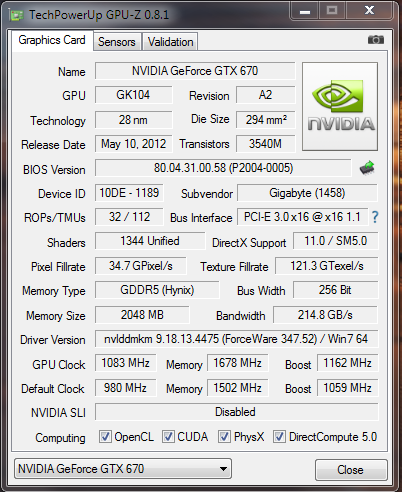Screen dimensions: 402x492
Task: Click the NVIDIA SLI field Disabled
Action: pyautogui.click(x=237, y=412)
